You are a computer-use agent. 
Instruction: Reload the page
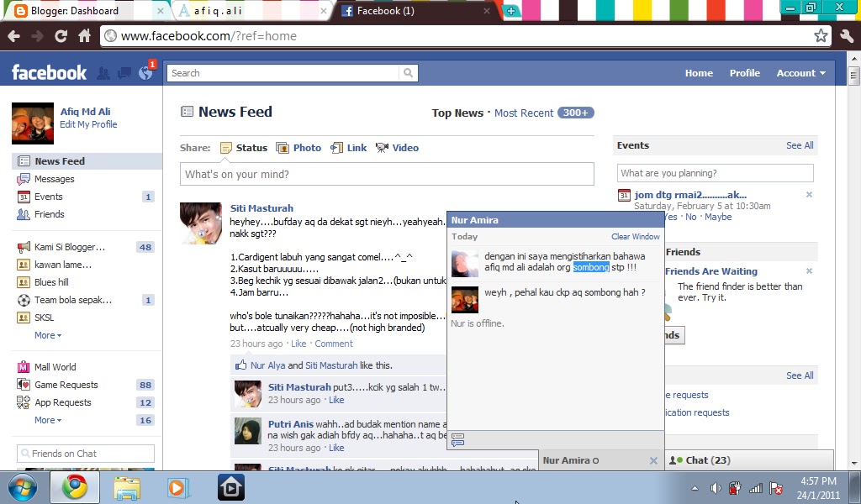click(x=61, y=36)
